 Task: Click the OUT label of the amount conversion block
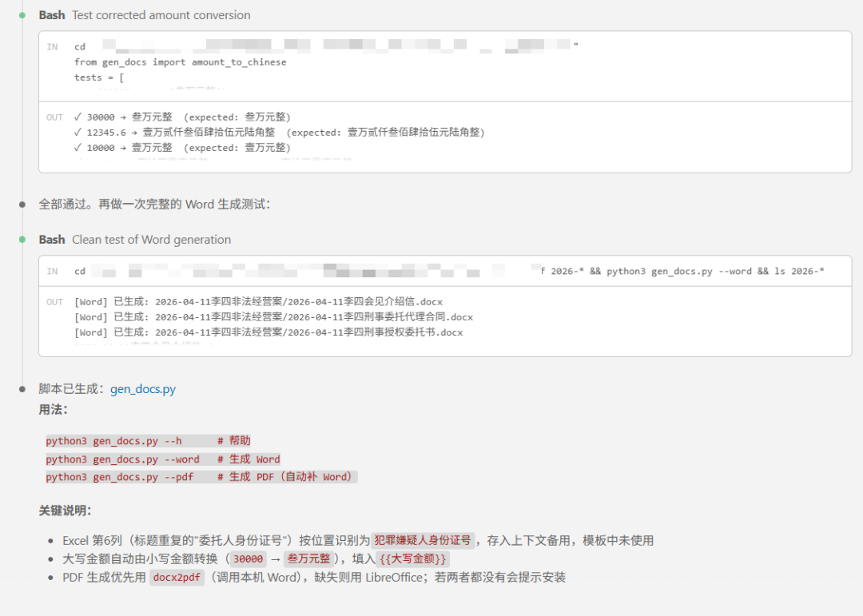click(x=54, y=117)
